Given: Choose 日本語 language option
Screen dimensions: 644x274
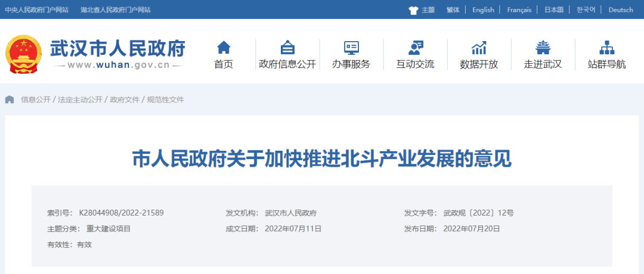Looking at the screenshot, I should [x=553, y=10].
